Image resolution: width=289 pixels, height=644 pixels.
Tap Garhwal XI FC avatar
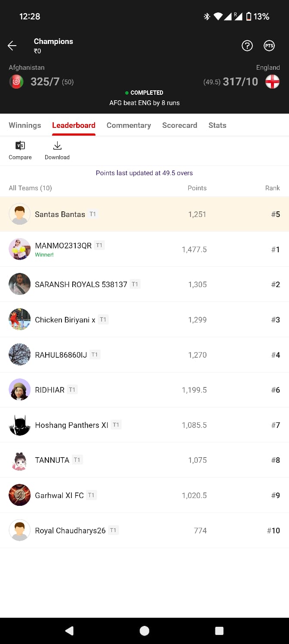click(20, 495)
